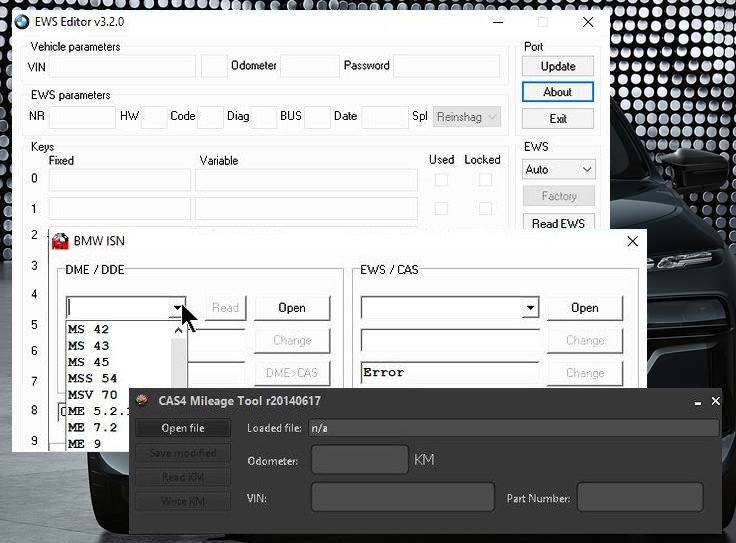Minimize the EWS Editor window
This screenshot has width=736, height=543.
tap(498, 22)
